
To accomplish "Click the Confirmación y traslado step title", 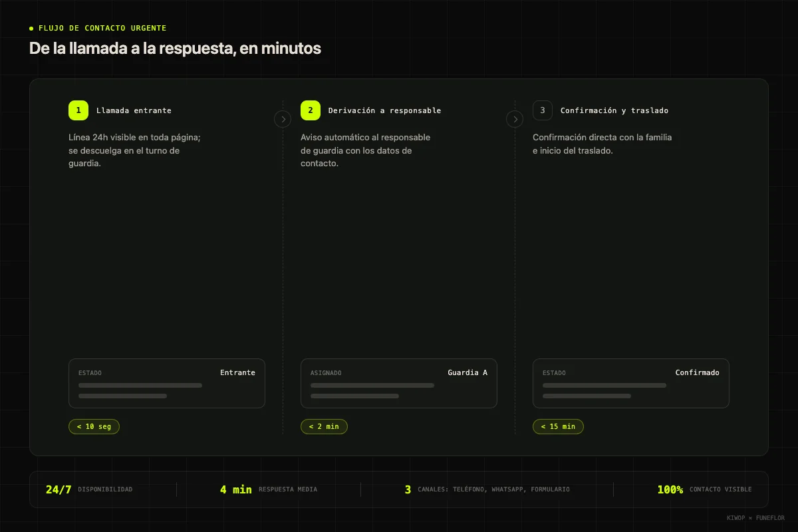I will [x=614, y=110].
